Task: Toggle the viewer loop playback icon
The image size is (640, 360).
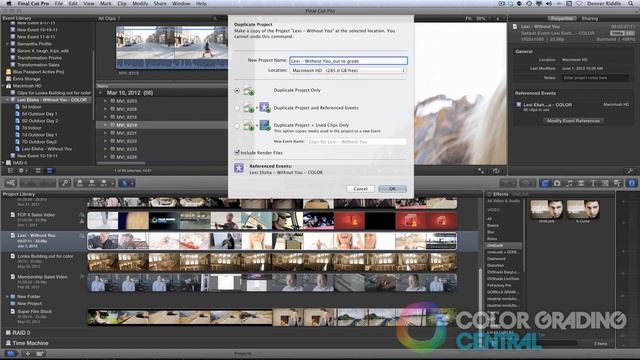Action: [496, 171]
